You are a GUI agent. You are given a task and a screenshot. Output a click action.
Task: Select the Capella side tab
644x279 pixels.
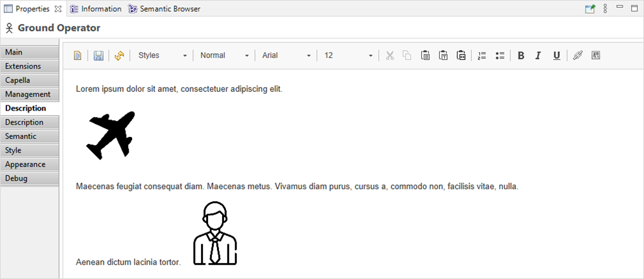point(30,80)
